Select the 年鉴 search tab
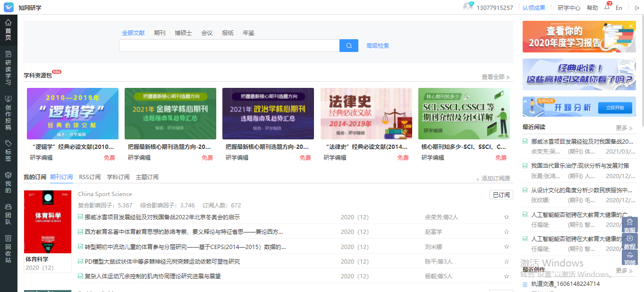This screenshot has width=644, height=292. point(248,33)
